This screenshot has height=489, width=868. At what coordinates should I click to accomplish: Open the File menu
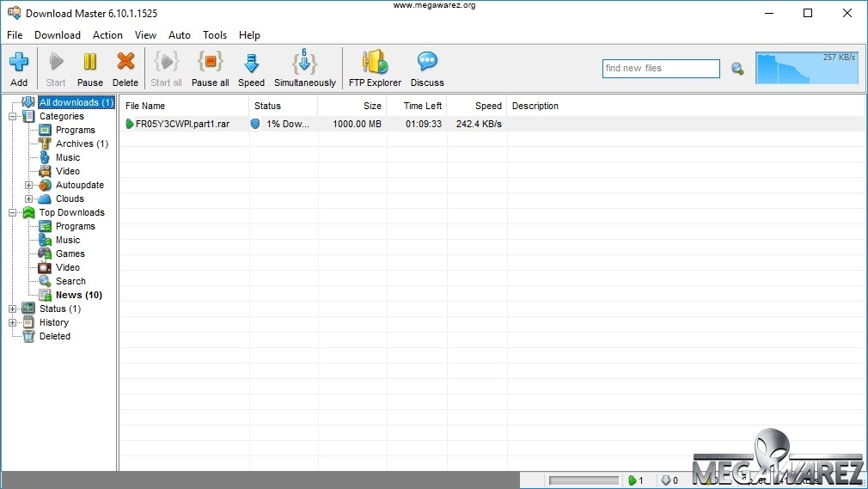pos(15,35)
